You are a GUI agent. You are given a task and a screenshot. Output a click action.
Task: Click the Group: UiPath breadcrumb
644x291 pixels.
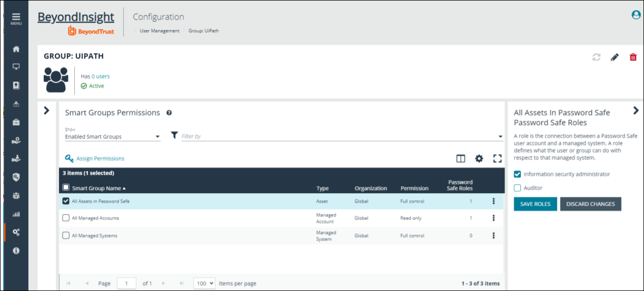pyautogui.click(x=204, y=31)
